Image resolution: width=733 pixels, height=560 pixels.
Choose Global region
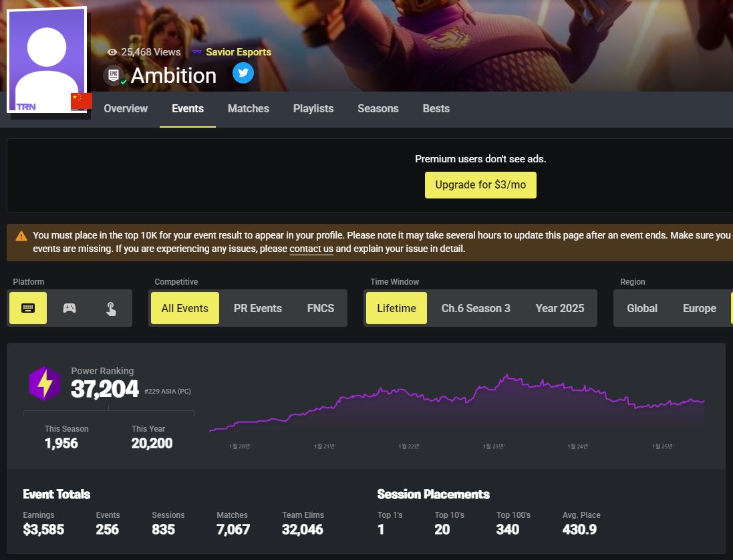point(642,308)
